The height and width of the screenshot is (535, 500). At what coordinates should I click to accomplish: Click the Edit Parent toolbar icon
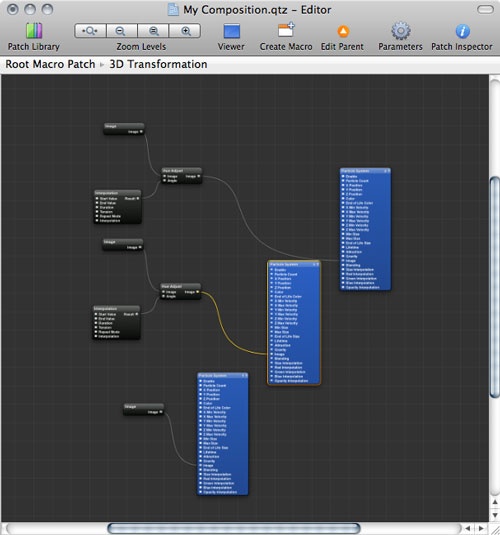[x=343, y=31]
